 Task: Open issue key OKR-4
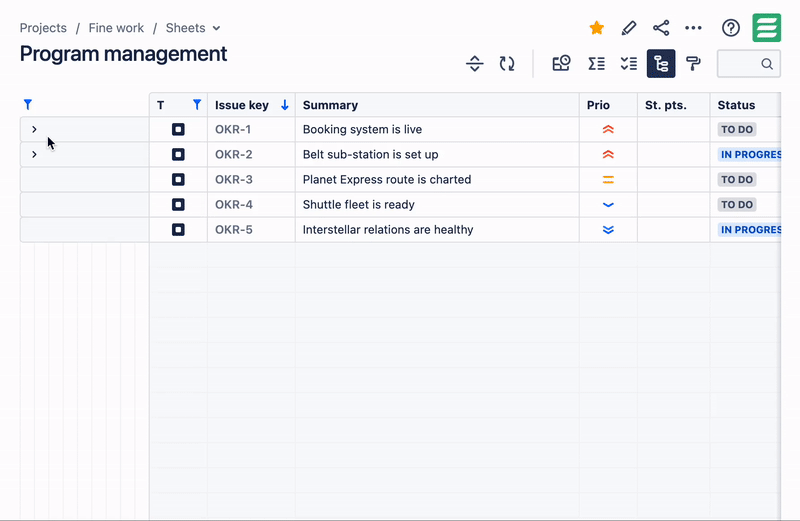(234, 204)
